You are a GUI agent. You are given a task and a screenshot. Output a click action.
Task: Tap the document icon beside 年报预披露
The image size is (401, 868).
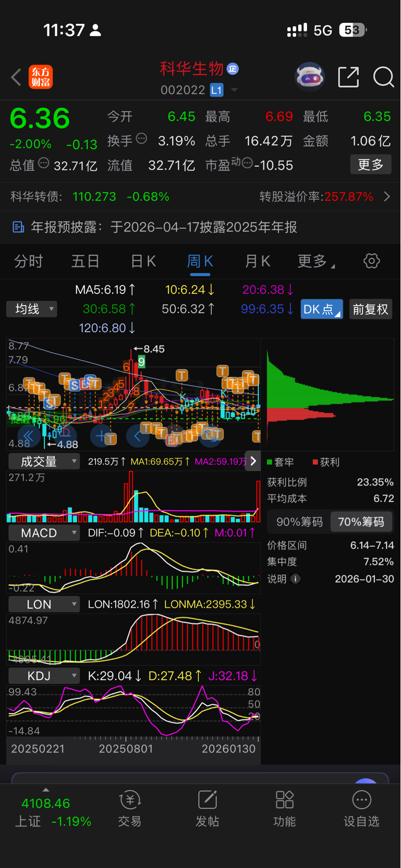point(18,227)
